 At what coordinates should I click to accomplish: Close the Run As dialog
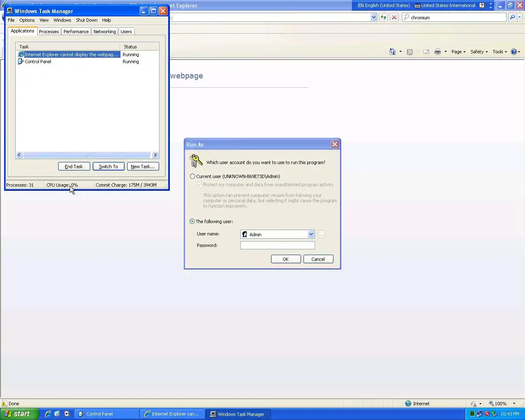(335, 144)
